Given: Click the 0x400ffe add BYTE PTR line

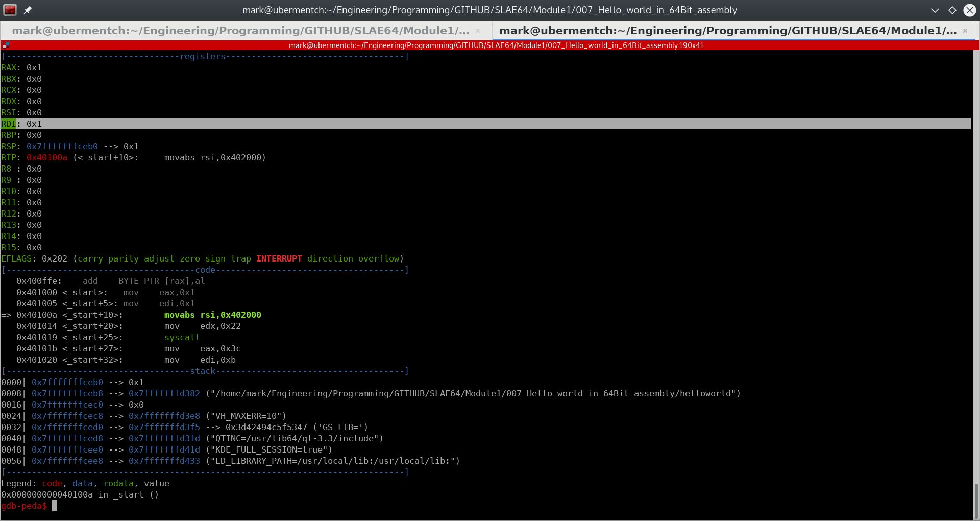Looking at the screenshot, I should 111,281.
